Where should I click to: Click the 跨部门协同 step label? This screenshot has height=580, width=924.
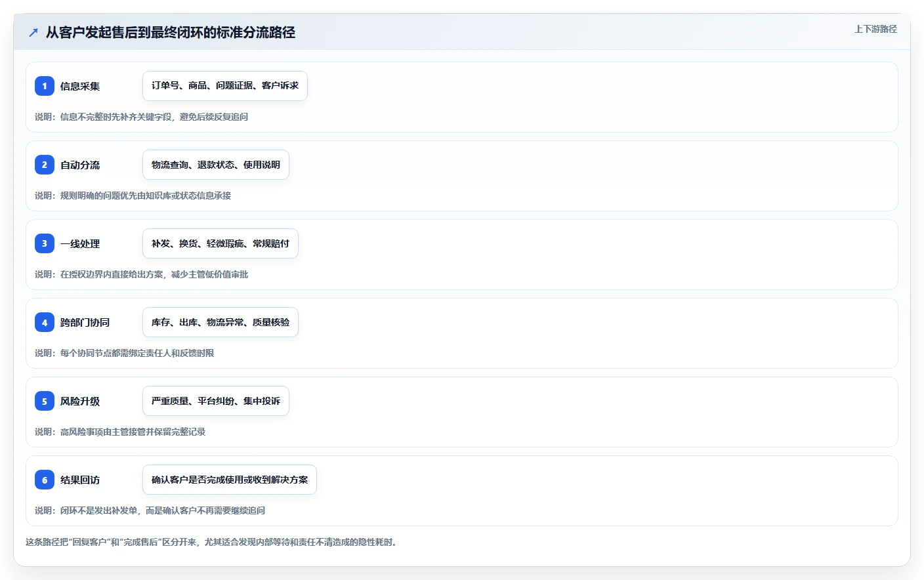pyautogui.click(x=85, y=322)
